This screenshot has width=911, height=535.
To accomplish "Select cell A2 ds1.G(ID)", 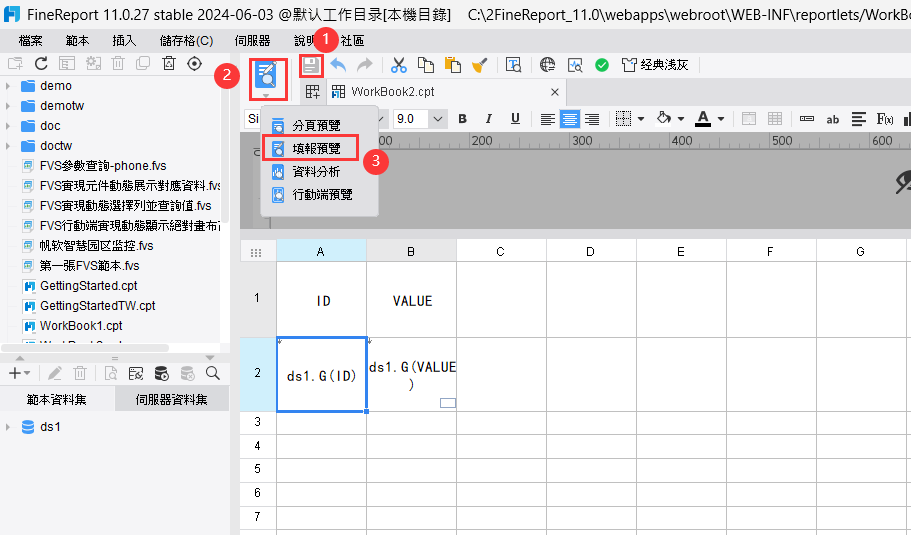I will point(321,375).
